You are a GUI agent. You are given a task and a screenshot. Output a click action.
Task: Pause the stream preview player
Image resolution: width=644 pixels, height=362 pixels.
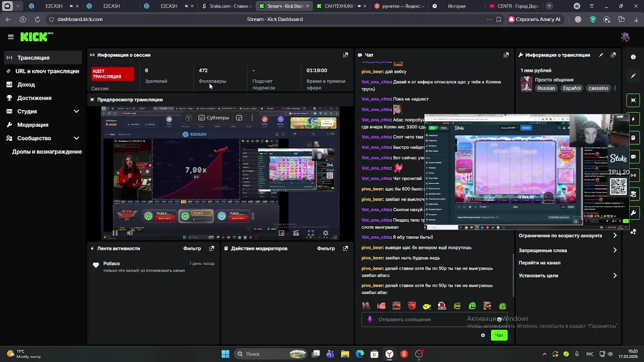pos(115,233)
